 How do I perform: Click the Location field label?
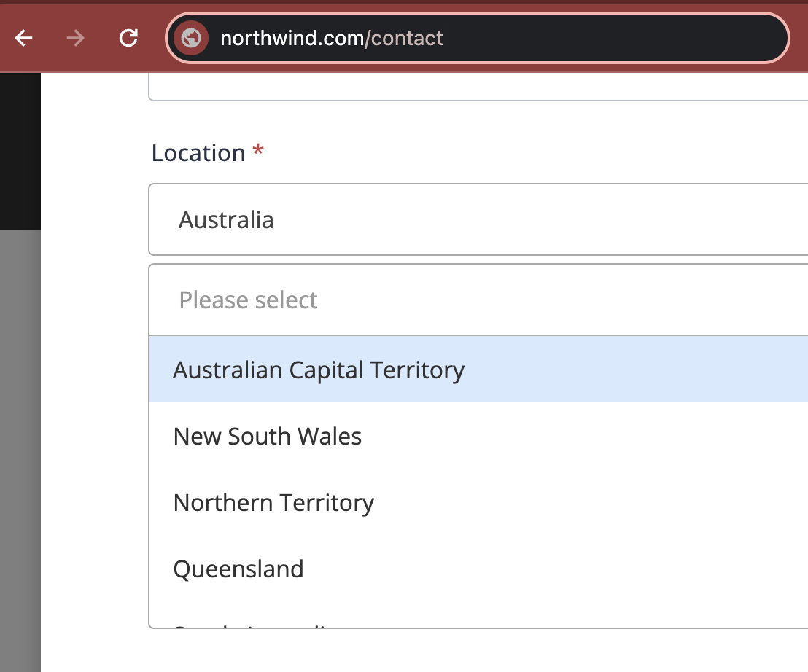tap(198, 152)
